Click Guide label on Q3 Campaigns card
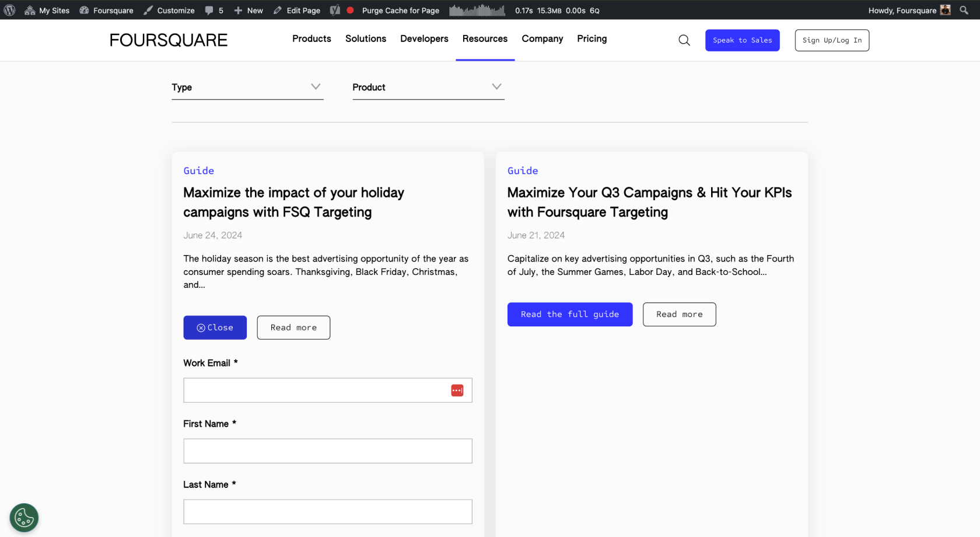980x537 pixels. coord(523,170)
